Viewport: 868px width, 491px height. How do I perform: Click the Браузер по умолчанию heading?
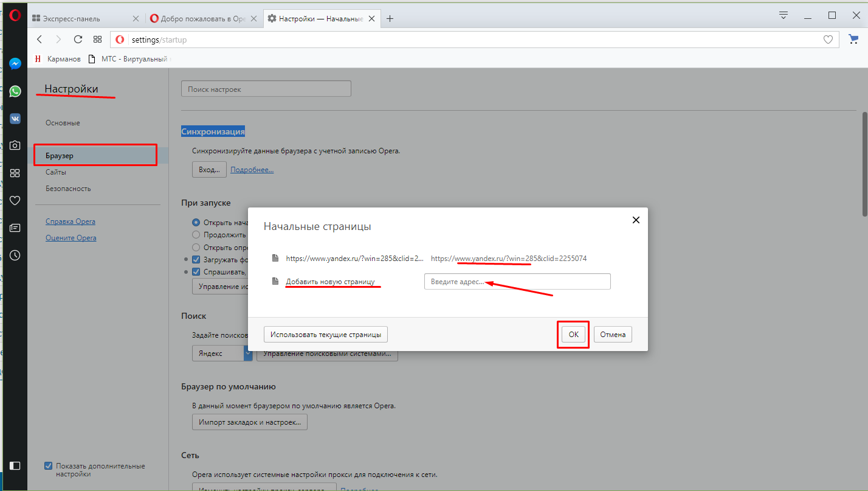(229, 386)
